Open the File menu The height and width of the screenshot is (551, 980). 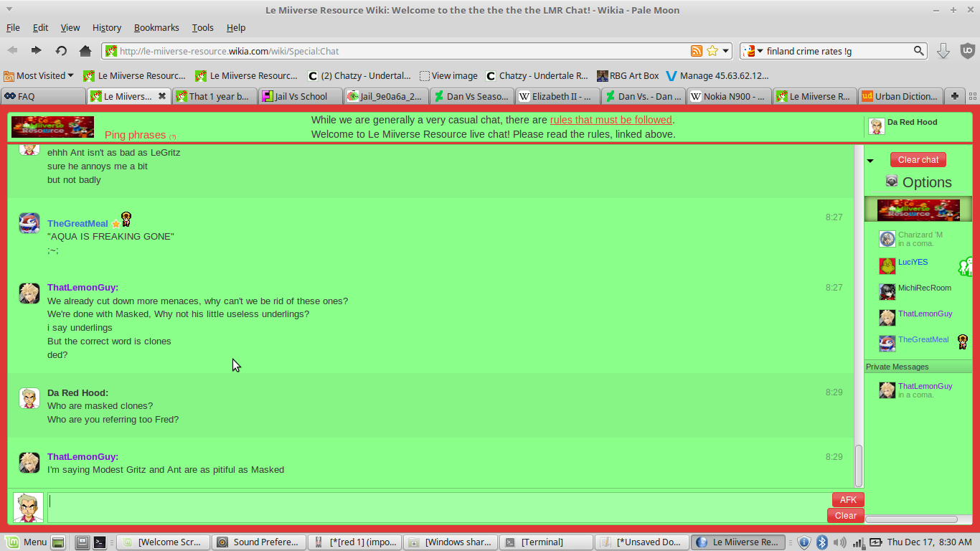(13, 27)
